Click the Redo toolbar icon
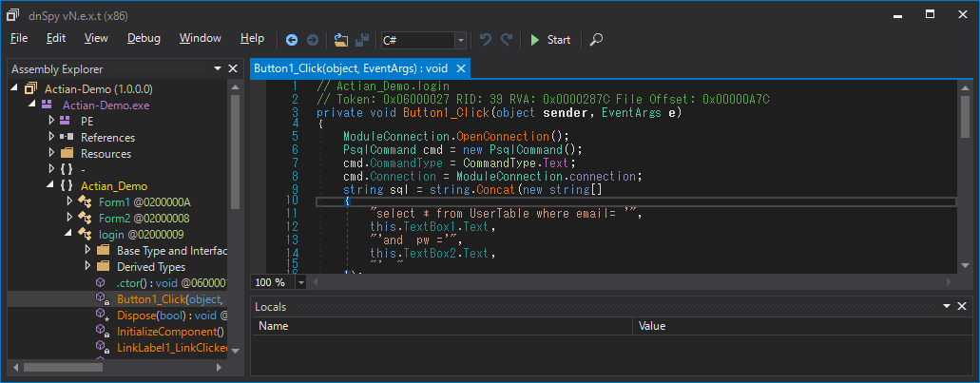The width and height of the screenshot is (980, 383). pyautogui.click(x=507, y=40)
